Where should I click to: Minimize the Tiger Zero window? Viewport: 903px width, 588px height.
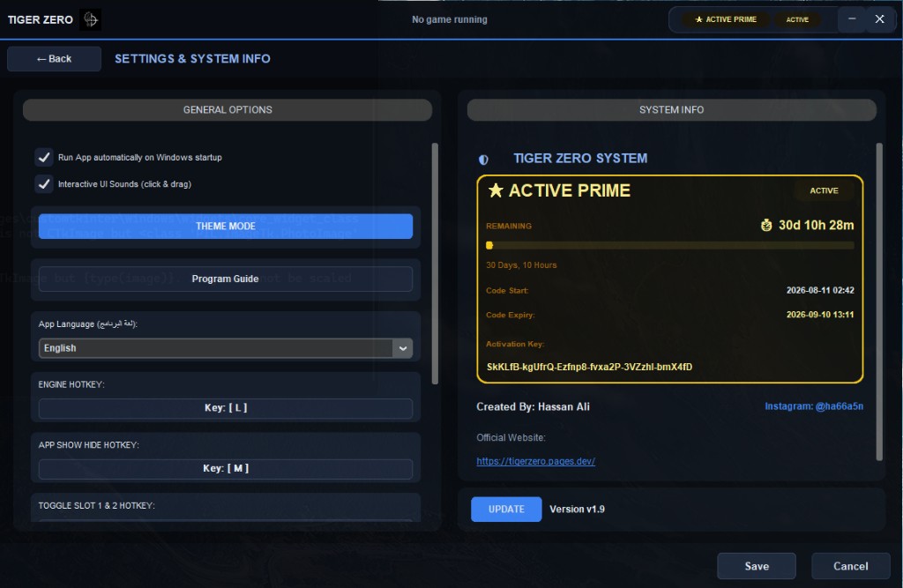[852, 19]
